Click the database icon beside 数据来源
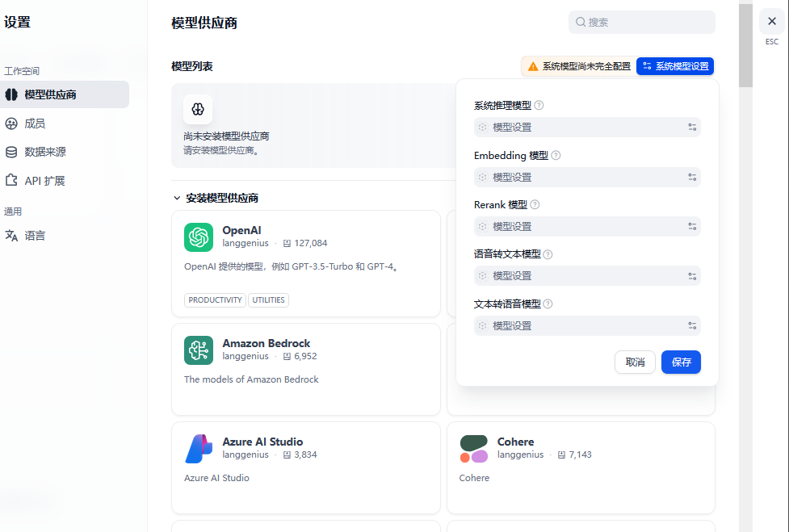789x532 pixels. pyautogui.click(x=11, y=152)
